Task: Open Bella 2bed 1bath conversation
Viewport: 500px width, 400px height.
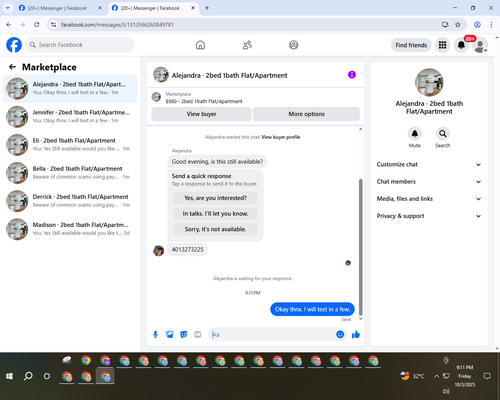Action: click(70, 173)
